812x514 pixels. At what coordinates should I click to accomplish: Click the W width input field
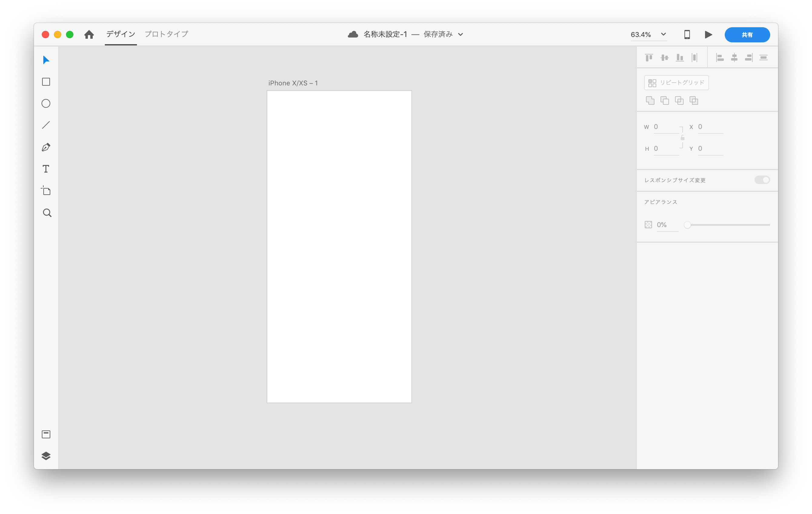[x=666, y=127]
